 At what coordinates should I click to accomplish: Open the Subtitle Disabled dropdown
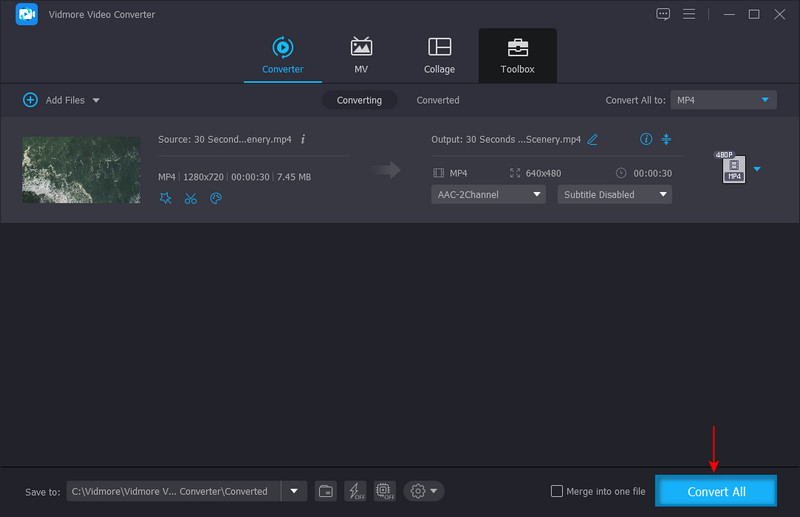pyautogui.click(x=614, y=195)
